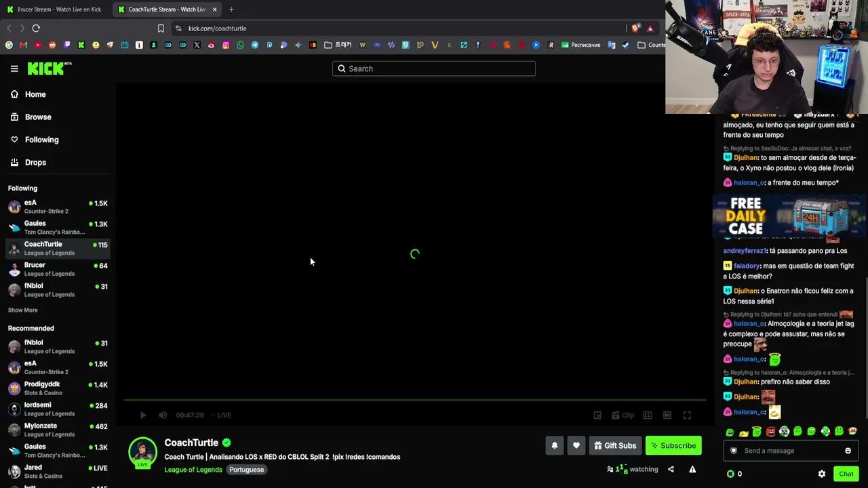This screenshot has width=868, height=488.
Task: Click the Portuguese language tag
Action: (247, 469)
